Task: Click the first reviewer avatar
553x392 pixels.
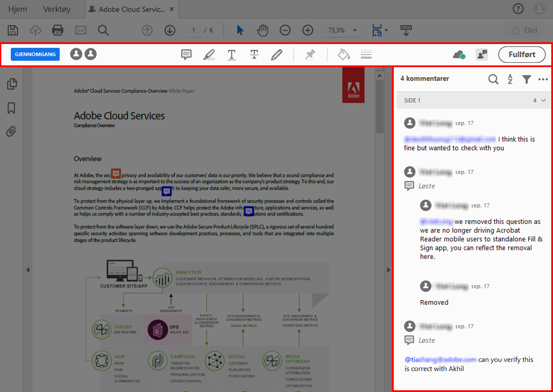Action: pyautogui.click(x=76, y=54)
